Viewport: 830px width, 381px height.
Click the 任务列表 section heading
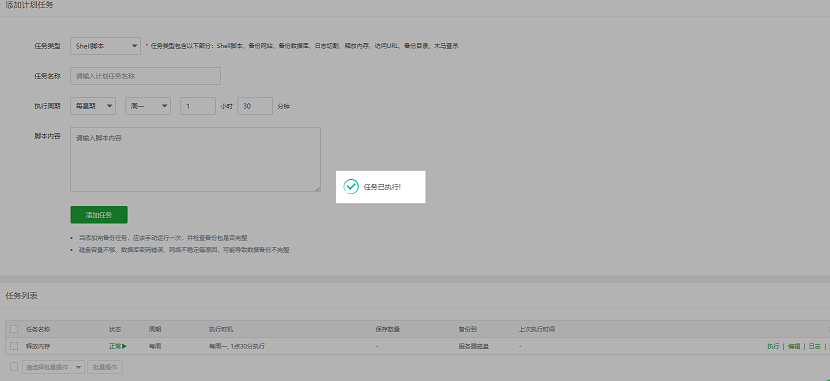21,296
